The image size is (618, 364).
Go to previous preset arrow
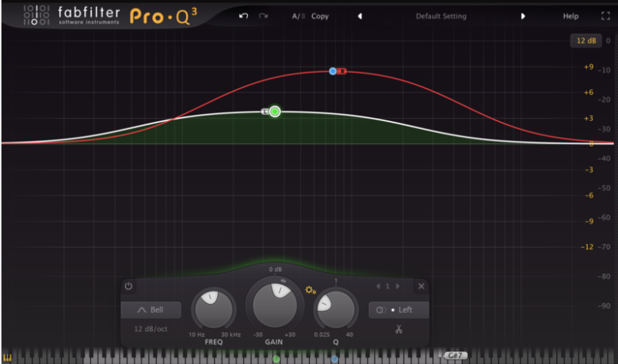point(360,16)
